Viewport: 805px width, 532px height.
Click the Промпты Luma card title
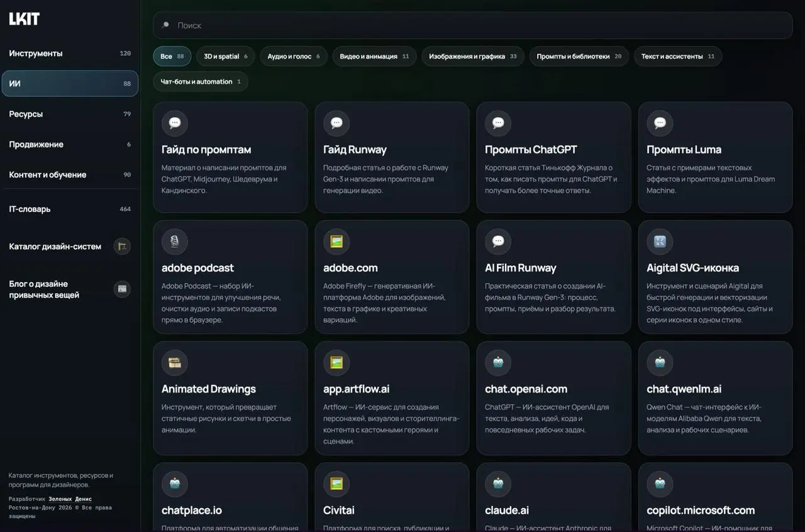pos(684,150)
